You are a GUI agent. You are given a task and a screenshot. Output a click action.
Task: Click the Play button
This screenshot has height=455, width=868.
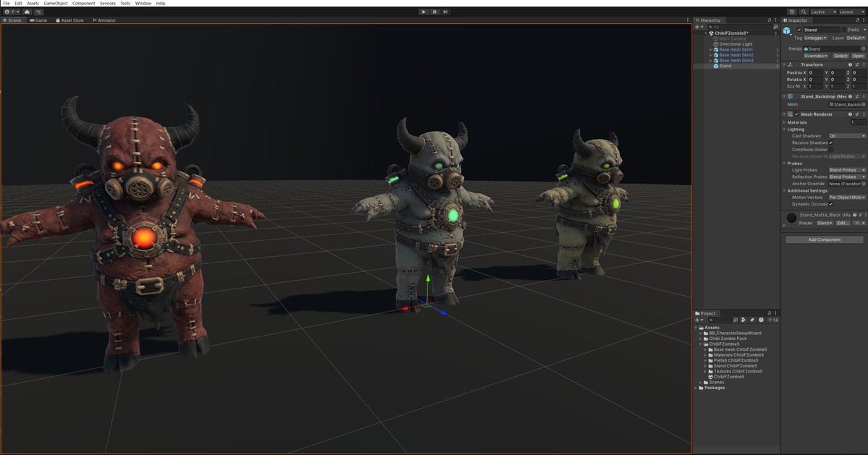click(x=423, y=12)
